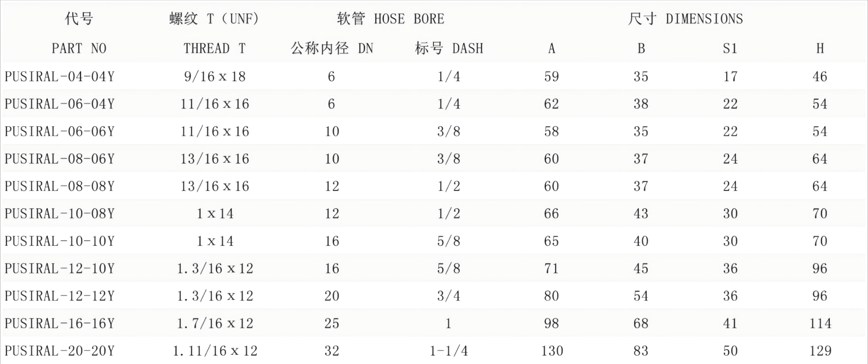Screen dimensions: 868x364
Task: Click the S1 dimension column header
Action: click(x=730, y=48)
